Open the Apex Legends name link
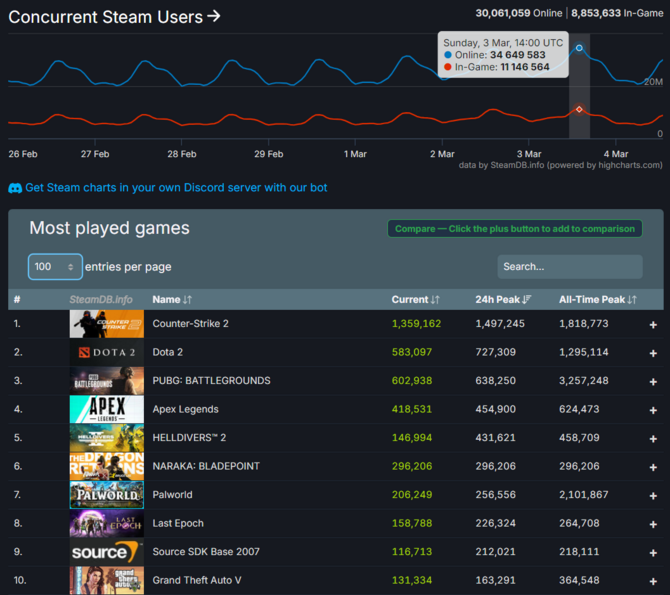670x595 pixels. [x=185, y=409]
